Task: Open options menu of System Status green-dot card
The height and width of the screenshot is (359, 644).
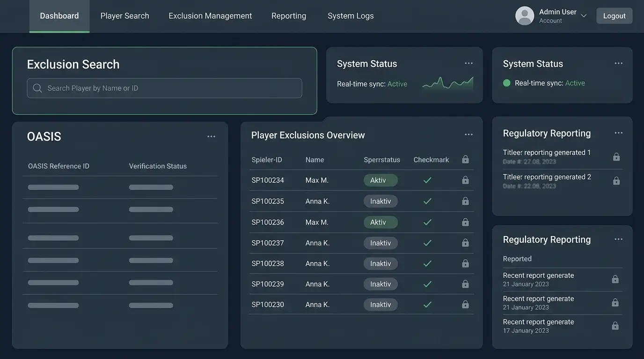Action: click(x=619, y=63)
